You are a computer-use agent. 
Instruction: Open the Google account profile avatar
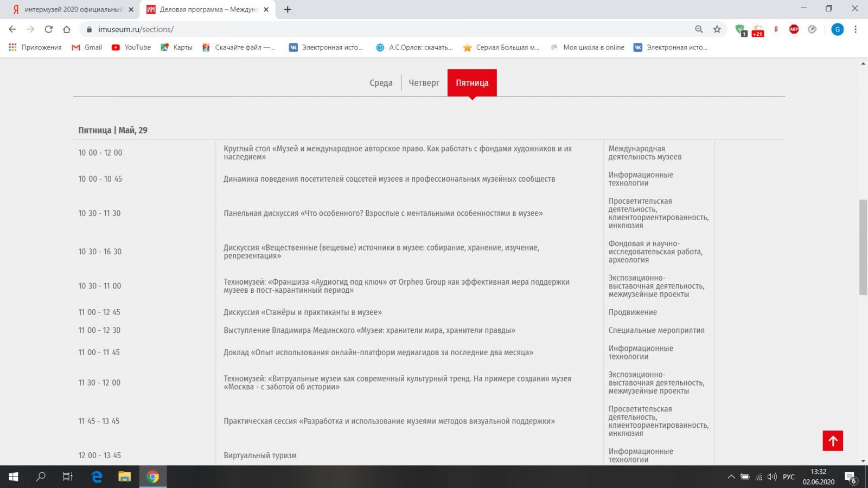[x=837, y=29]
